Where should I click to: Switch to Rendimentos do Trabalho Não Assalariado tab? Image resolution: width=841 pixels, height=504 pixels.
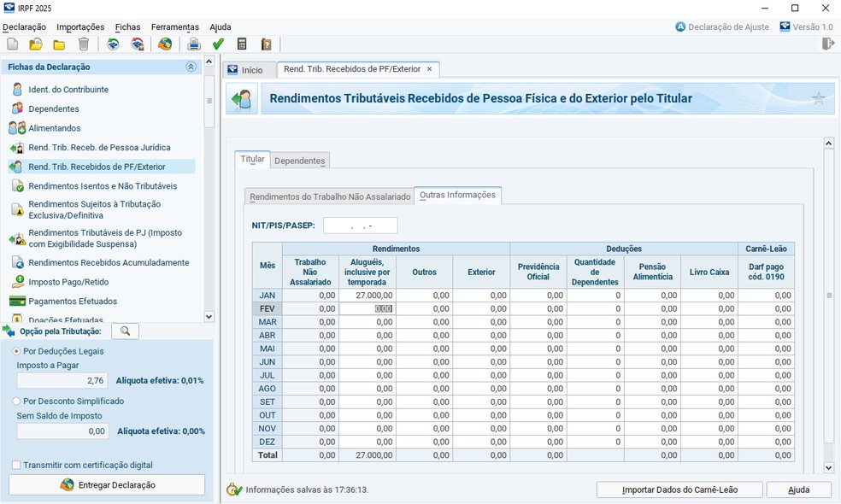click(329, 196)
